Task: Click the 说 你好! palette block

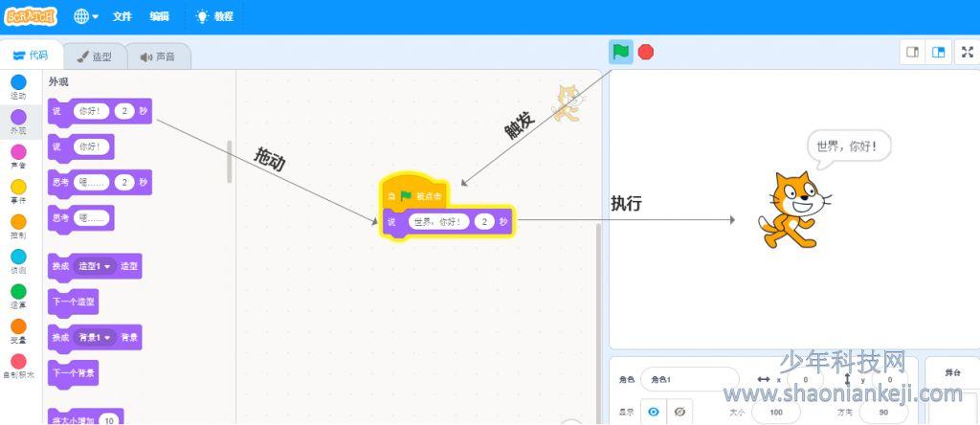Action: (81, 148)
